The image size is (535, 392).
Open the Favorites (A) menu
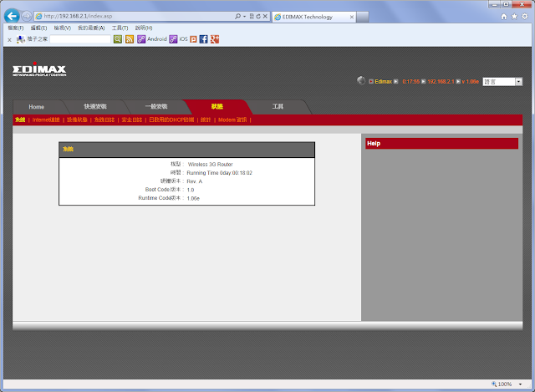91,28
